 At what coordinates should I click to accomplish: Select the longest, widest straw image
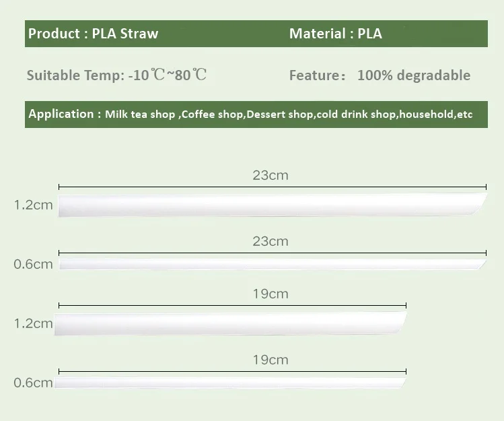pyautogui.click(x=269, y=205)
